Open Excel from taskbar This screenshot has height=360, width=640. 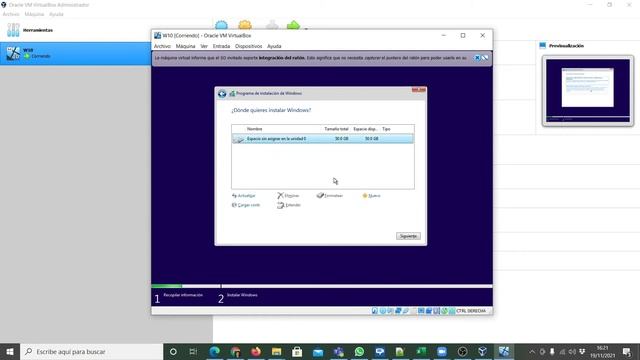pyautogui.click(x=421, y=351)
